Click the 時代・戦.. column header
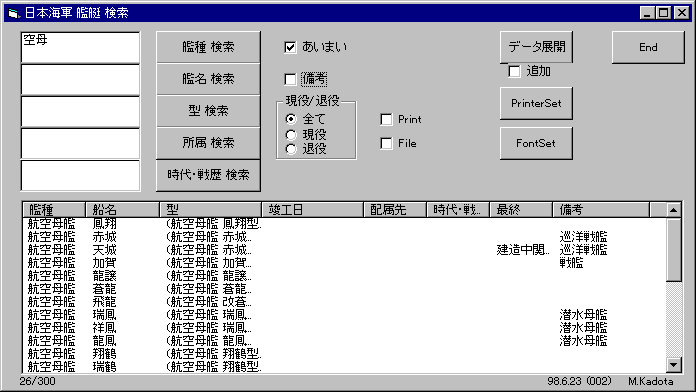 pos(458,210)
